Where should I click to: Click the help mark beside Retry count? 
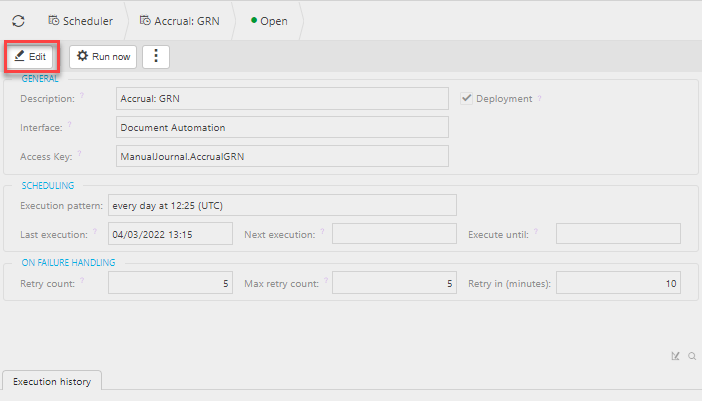(82, 281)
